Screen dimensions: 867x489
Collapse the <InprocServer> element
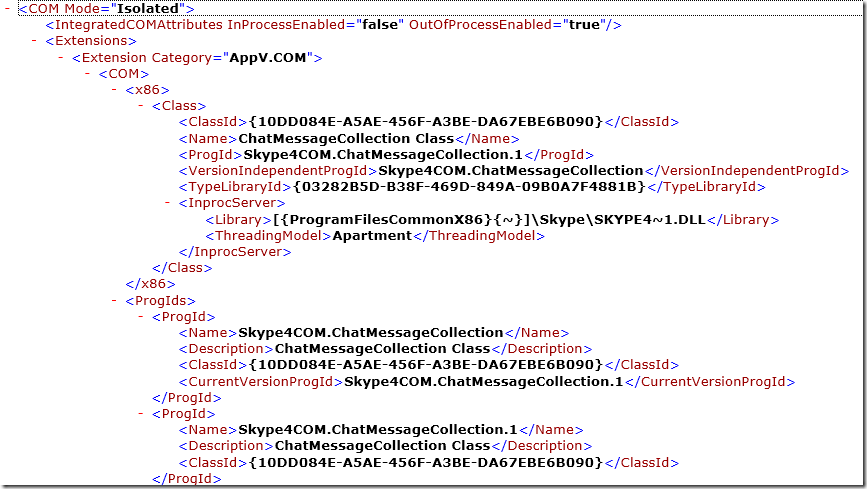pyautogui.click(x=167, y=202)
